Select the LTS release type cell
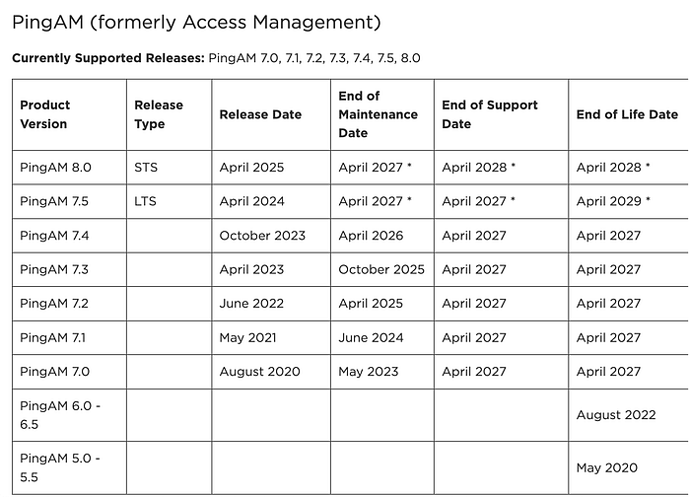The height and width of the screenshot is (497, 690). click(x=145, y=201)
